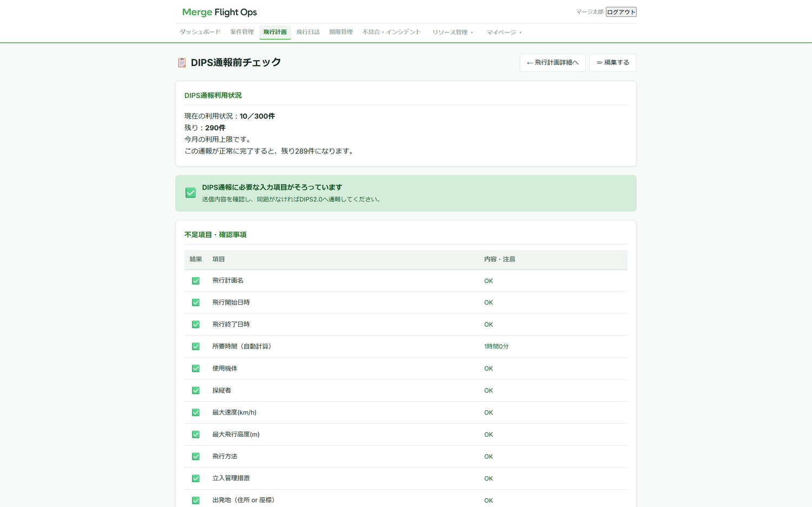Image resolution: width=812 pixels, height=507 pixels.
Task: Click the check icon for 飛行開始日時
Action: (196, 302)
